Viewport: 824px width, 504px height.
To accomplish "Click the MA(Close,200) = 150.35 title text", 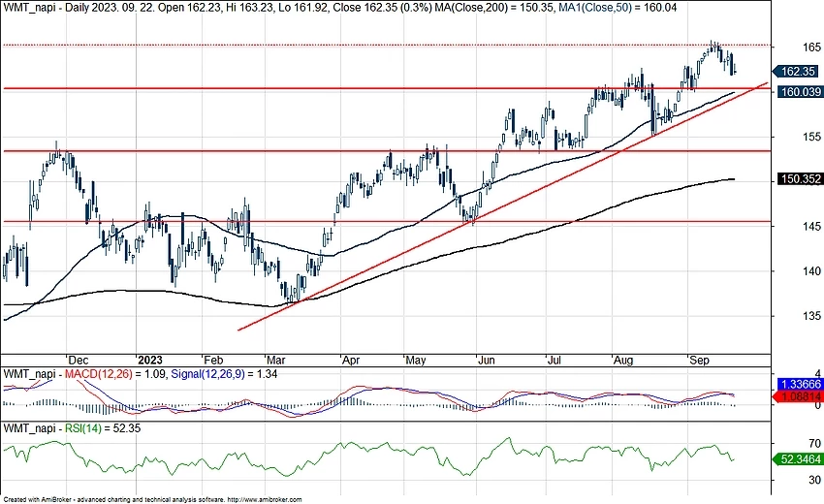I will 494,8.
